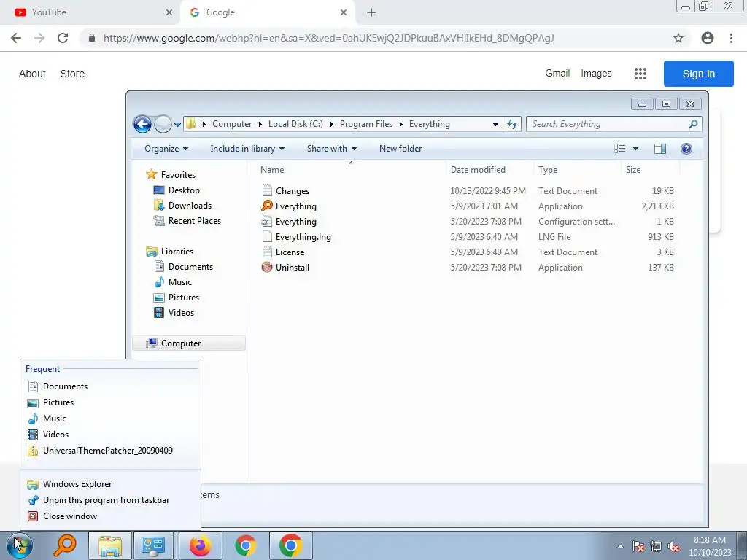
Task: Click Program Files breadcrumb segment
Action: [x=366, y=124]
